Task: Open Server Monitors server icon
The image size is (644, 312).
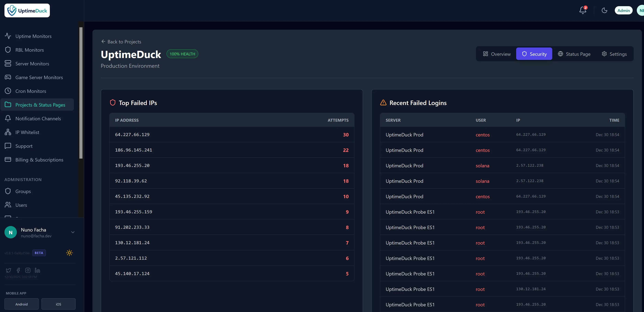Action: (8, 63)
